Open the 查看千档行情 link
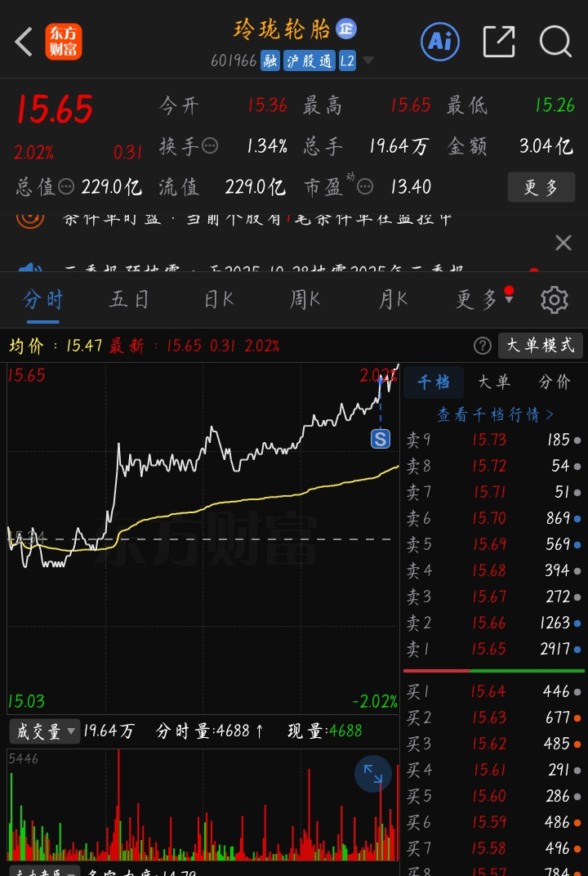This screenshot has height=876, width=588. (495, 414)
